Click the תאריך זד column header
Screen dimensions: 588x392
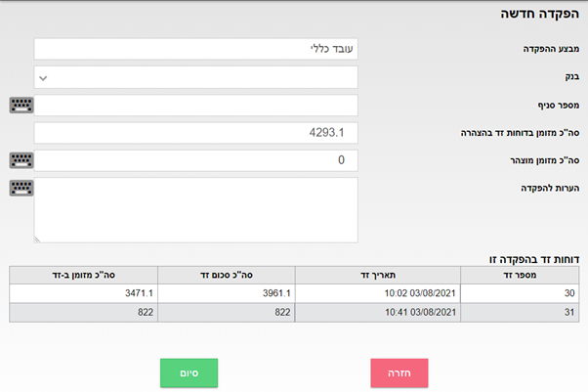pos(377,274)
